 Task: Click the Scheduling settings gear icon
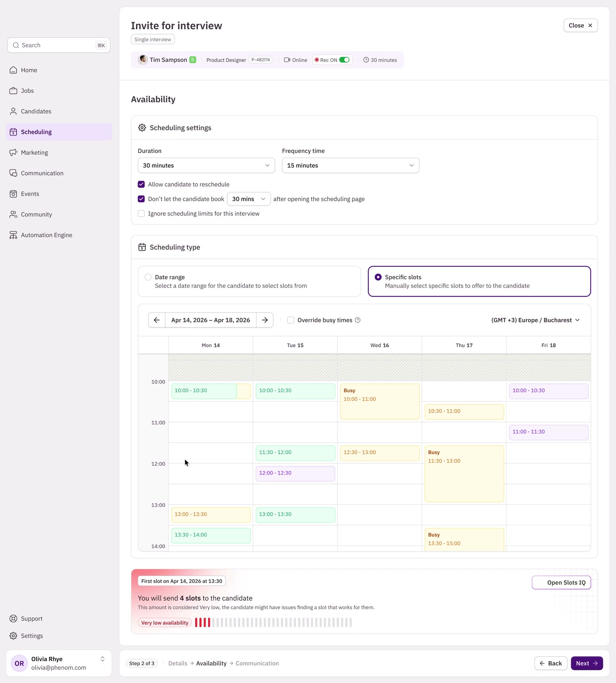coord(142,128)
